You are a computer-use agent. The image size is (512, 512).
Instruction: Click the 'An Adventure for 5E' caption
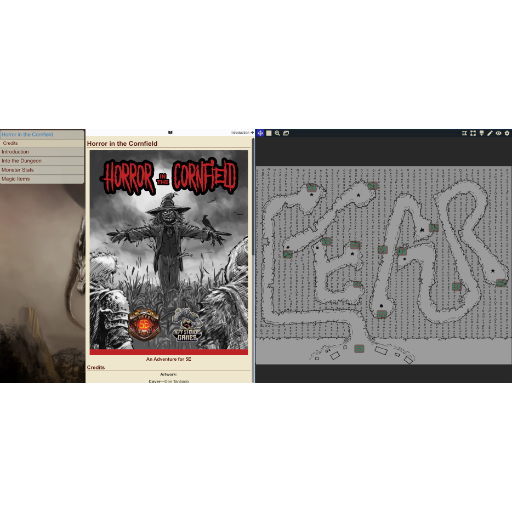click(x=168, y=359)
